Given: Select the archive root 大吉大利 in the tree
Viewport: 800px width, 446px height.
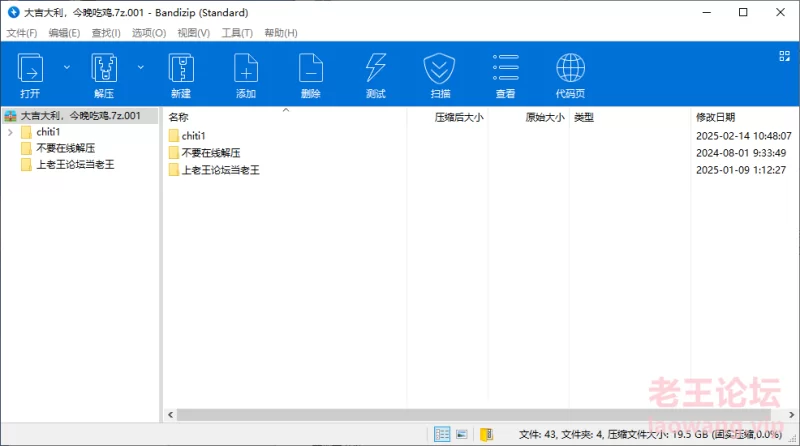Looking at the screenshot, I should 80,116.
